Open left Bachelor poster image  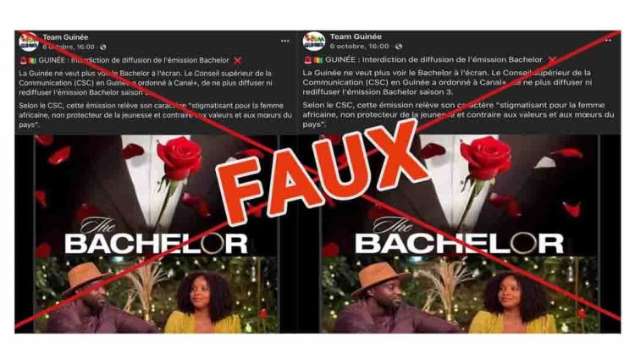[157, 234]
